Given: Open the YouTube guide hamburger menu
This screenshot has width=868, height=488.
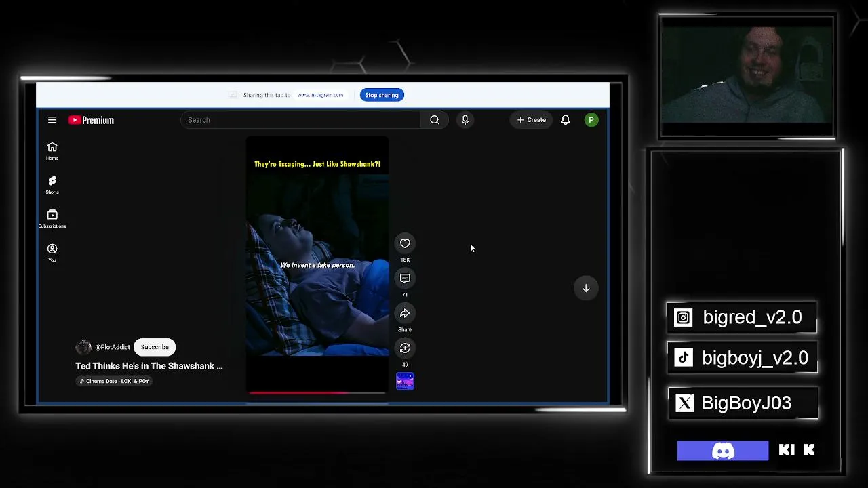Looking at the screenshot, I should click(x=52, y=120).
